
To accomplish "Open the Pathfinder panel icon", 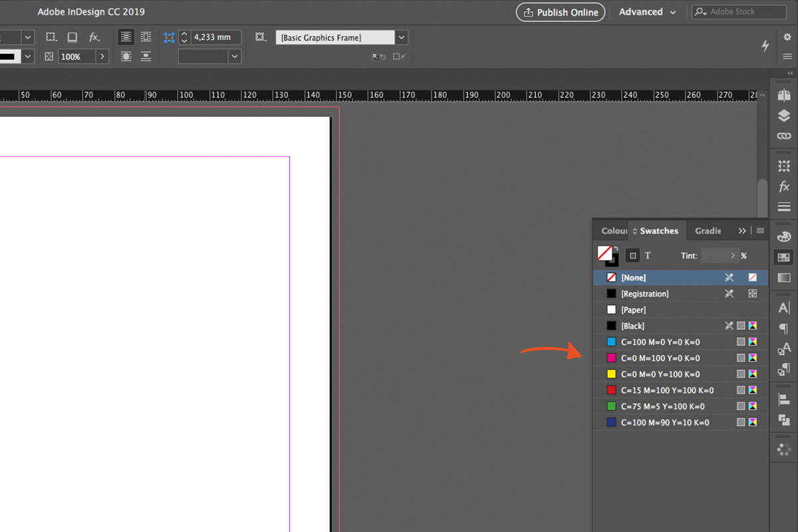I will pos(784,420).
